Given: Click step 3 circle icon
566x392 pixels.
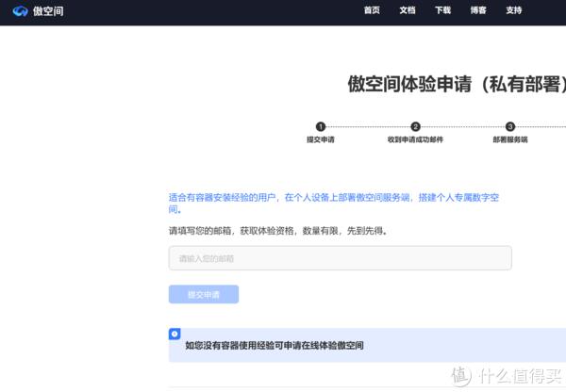Looking at the screenshot, I should (510, 126).
